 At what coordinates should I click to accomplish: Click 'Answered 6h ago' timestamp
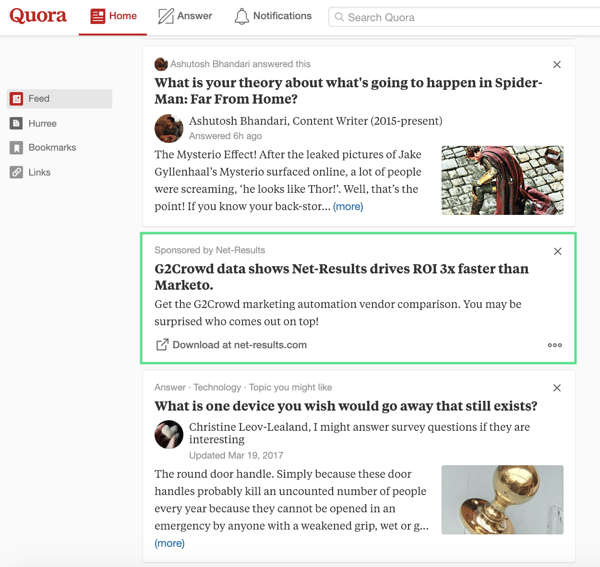[225, 136]
